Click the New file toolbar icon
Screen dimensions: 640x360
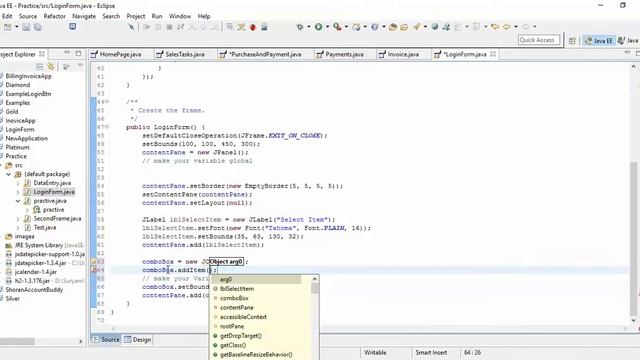click(x=7, y=27)
